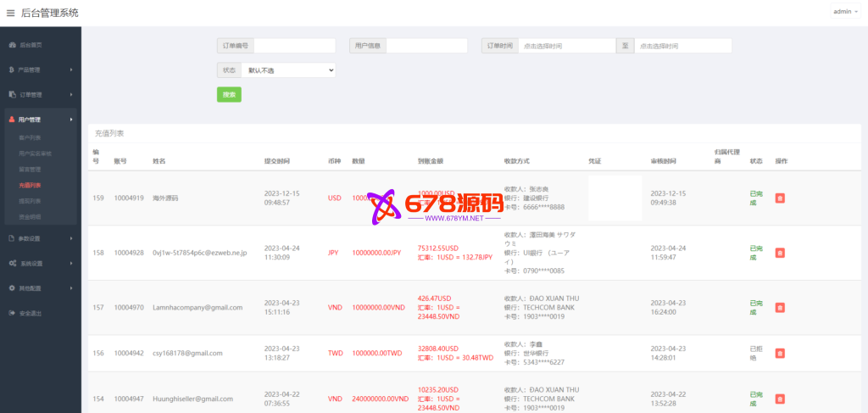Delete recharge record number 157
This screenshot has height=413, width=868.
click(780, 307)
